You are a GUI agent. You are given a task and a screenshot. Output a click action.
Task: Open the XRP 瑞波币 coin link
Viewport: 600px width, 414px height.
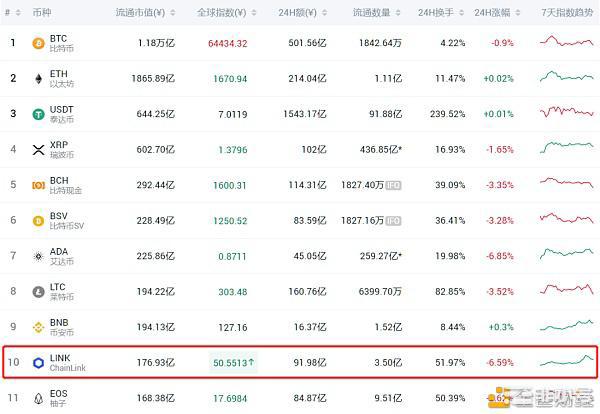pyautogui.click(x=61, y=150)
